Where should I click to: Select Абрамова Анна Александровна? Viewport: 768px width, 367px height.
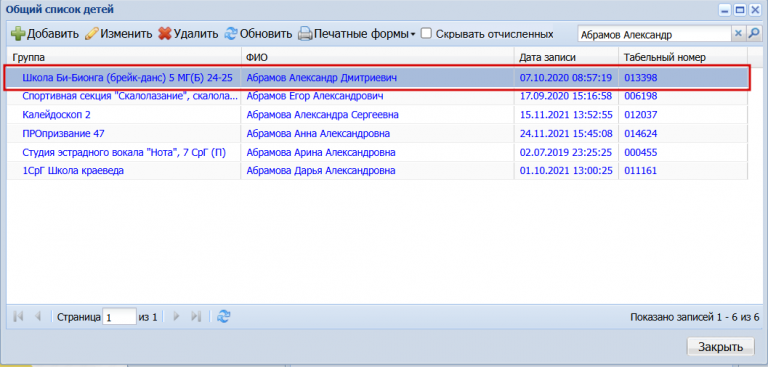click(378, 133)
